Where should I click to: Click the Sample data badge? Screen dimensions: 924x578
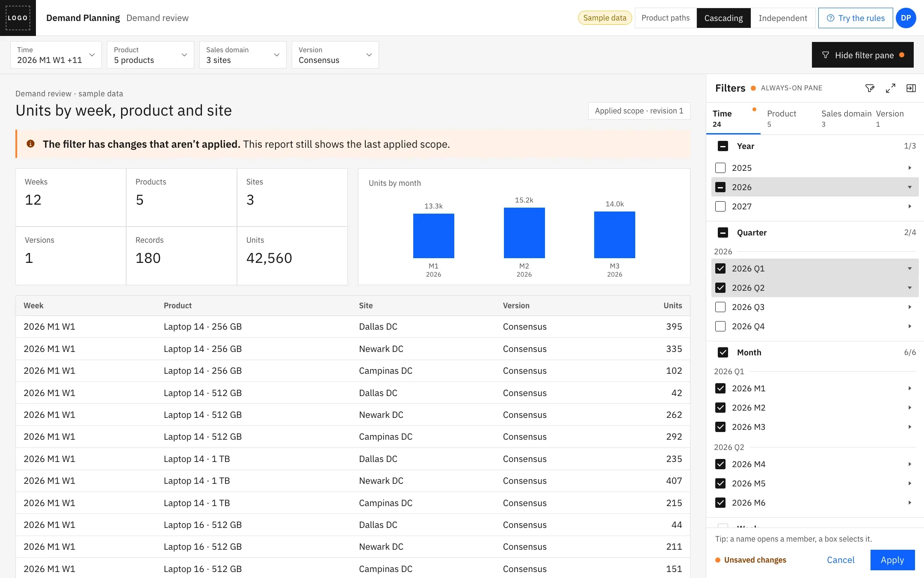[605, 18]
